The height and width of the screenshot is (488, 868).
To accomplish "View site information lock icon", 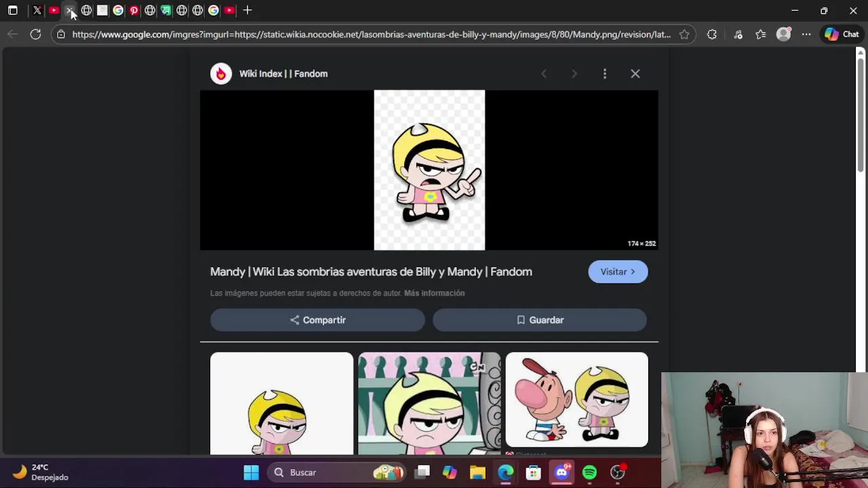I will point(61,35).
